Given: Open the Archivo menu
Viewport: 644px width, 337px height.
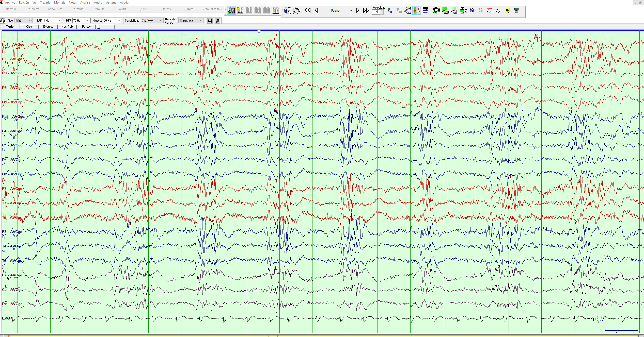Looking at the screenshot, I should [x=10, y=3].
